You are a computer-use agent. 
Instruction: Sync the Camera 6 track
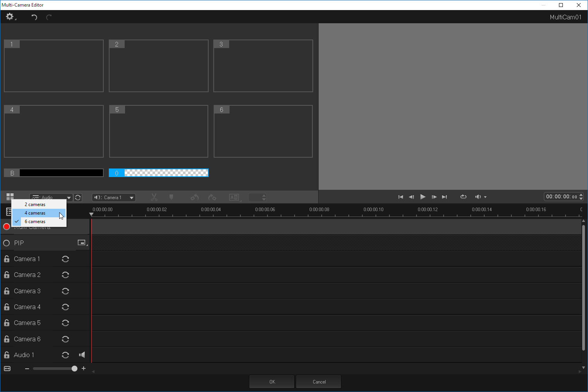point(65,339)
